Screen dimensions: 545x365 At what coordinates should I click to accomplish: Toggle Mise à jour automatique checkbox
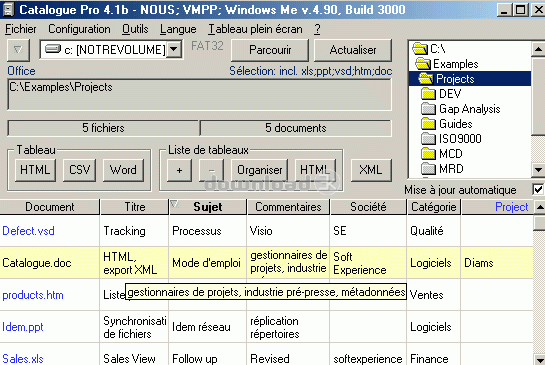[538, 190]
